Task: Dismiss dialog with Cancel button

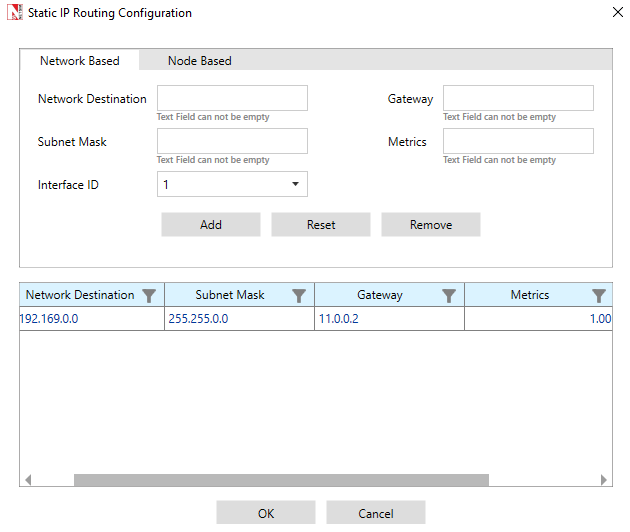Action: (376, 513)
